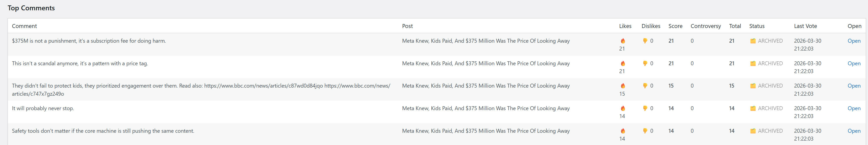Screen dimensions: 868x145
Task: Click thumbs-down icon in 'Safety tools' comment row
Action: pyautogui.click(x=645, y=131)
